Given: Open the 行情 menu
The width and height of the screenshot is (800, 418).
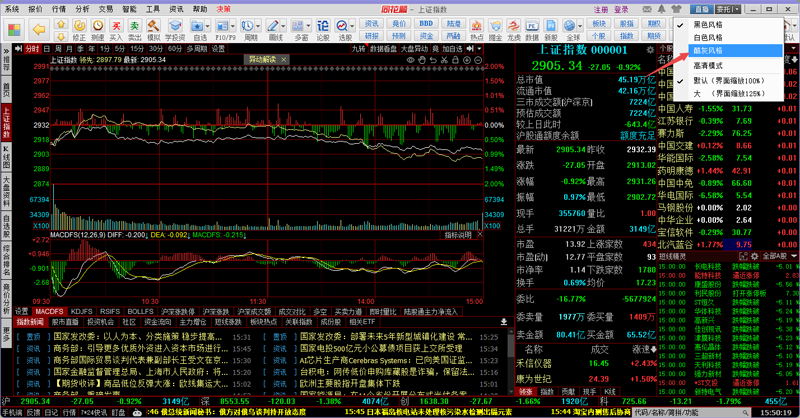Looking at the screenshot, I should (59, 9).
